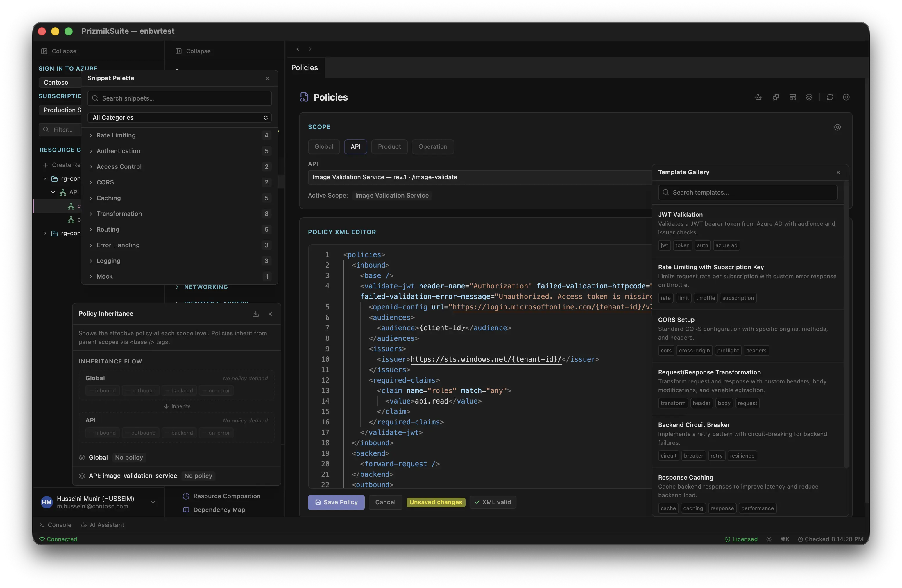The height and width of the screenshot is (588, 902).
Task: Click the Connected wifi status indicator
Action: [58, 539]
